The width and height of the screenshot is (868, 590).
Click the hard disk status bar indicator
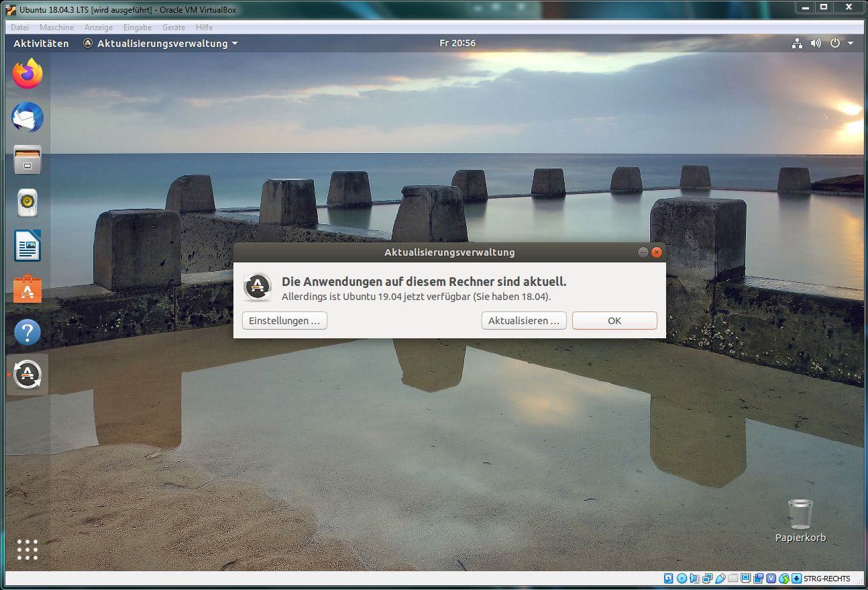(x=669, y=579)
